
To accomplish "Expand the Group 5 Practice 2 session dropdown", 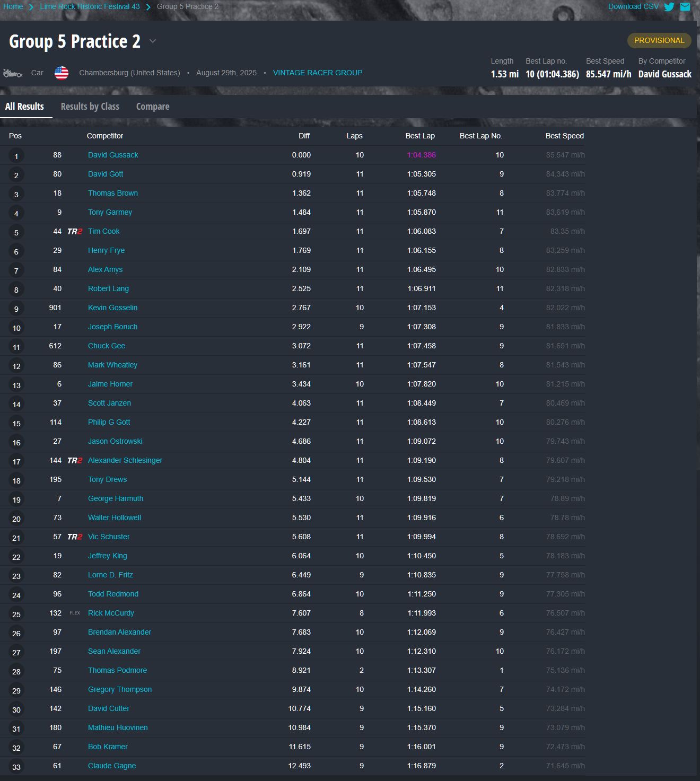I will click(153, 41).
